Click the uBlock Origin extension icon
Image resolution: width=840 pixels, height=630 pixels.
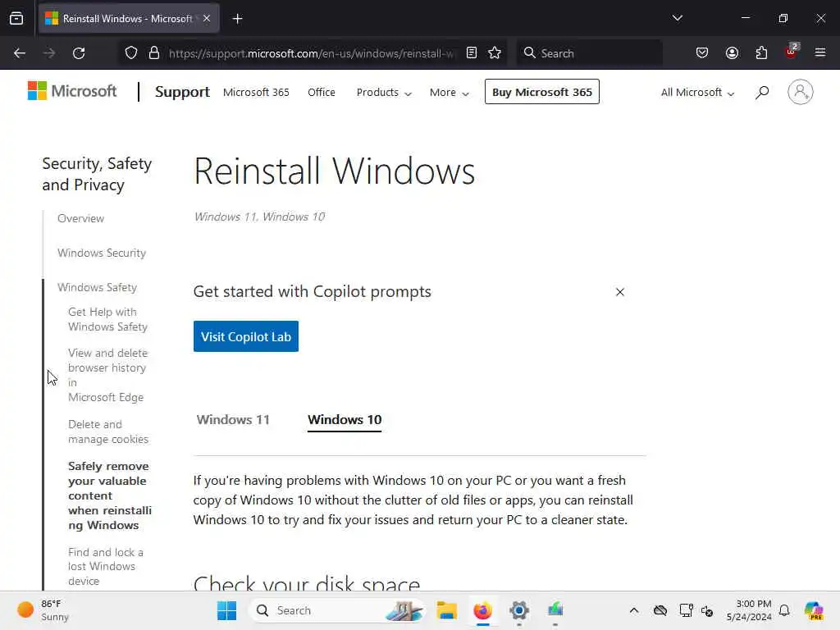[x=792, y=52]
